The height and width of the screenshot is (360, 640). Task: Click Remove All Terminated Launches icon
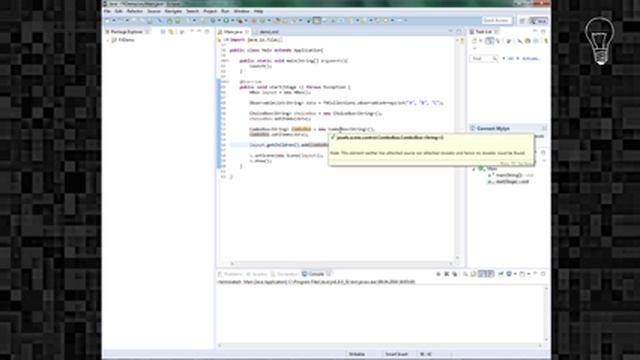455,274
